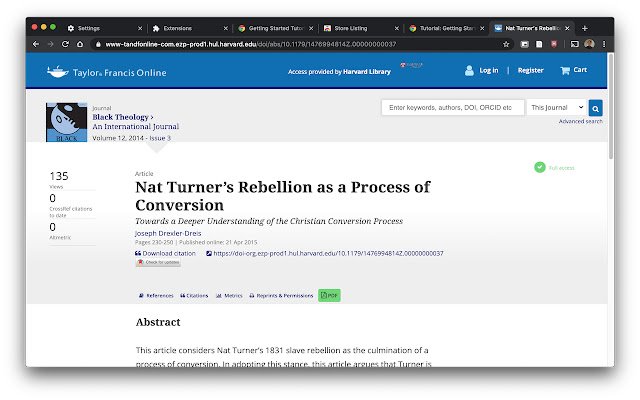Open the Advanced search link
The width and height of the screenshot is (640, 400).
(580, 121)
